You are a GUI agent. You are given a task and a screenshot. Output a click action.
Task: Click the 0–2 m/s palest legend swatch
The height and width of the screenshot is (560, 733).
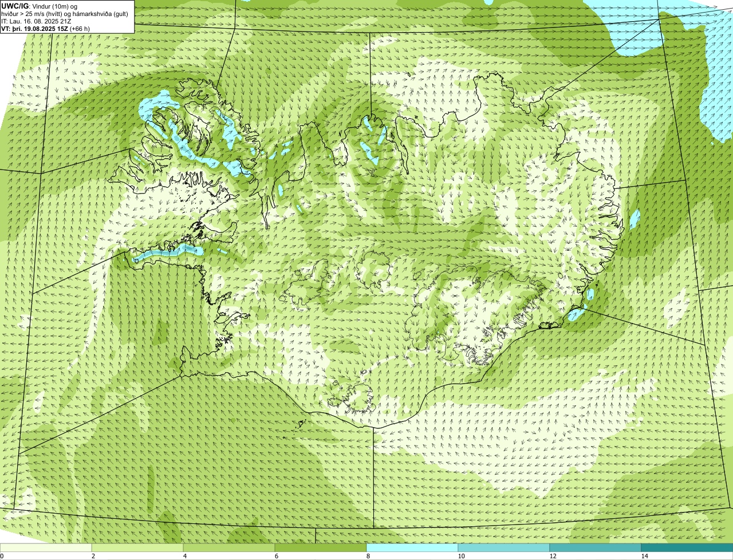tap(46, 548)
